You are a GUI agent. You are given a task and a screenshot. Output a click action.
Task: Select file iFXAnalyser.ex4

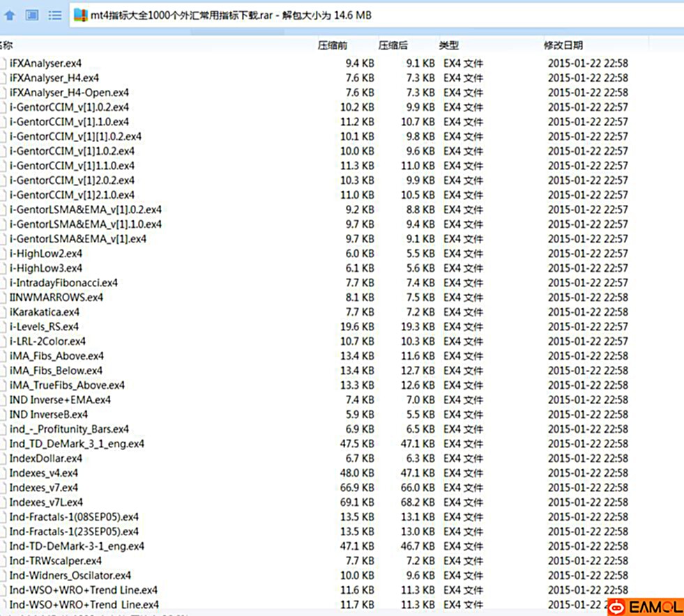coord(45,63)
